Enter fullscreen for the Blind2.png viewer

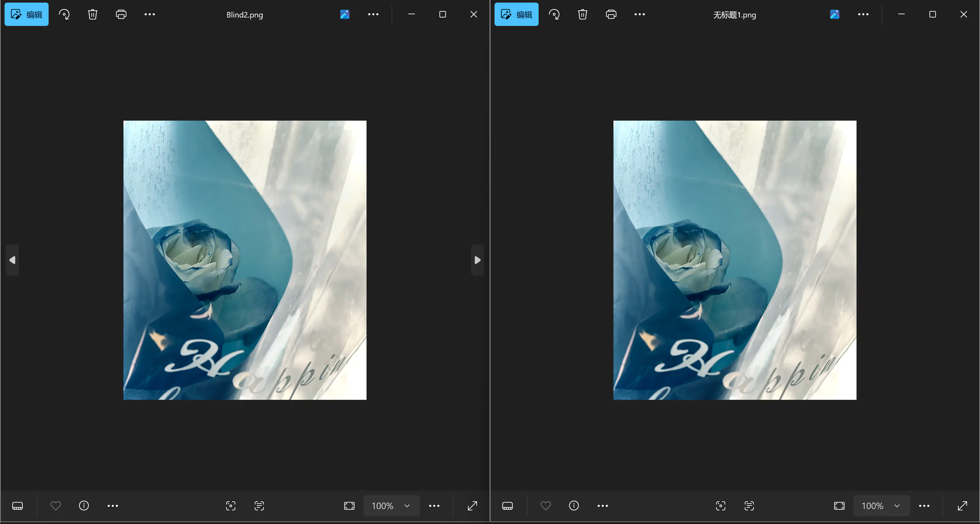click(472, 506)
